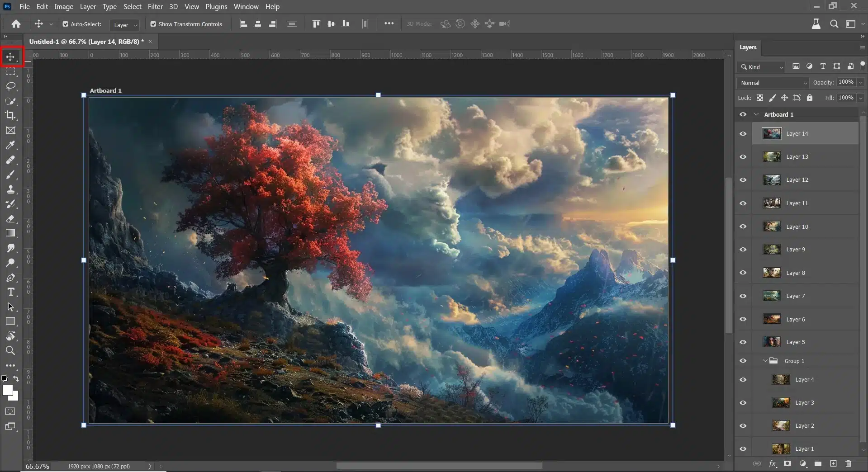Select the Rectangular Marquee tool

[x=10, y=72]
